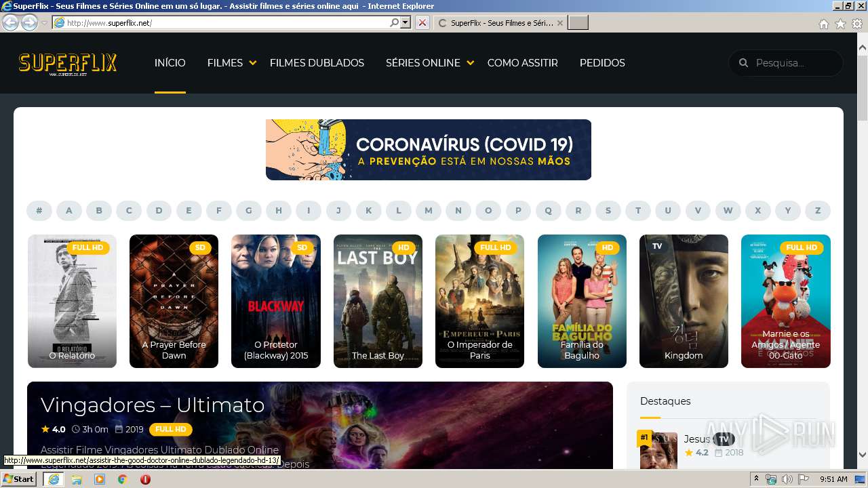Open FILMES DUBLADOS menu item
Viewport: 868px width, 488px height.
coord(317,63)
